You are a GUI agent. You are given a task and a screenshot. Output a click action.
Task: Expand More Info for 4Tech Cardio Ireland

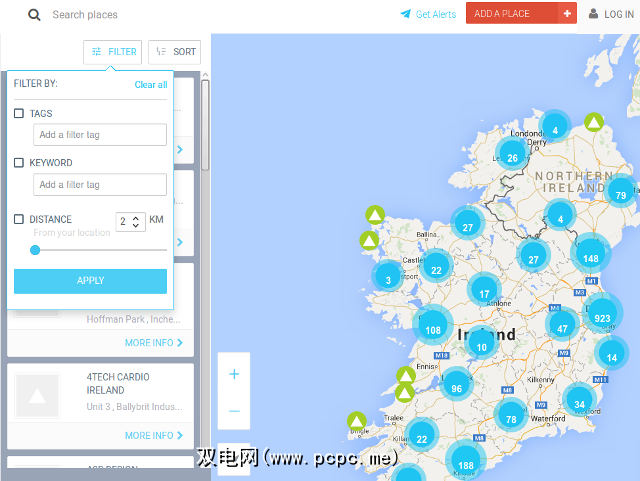[x=153, y=436]
